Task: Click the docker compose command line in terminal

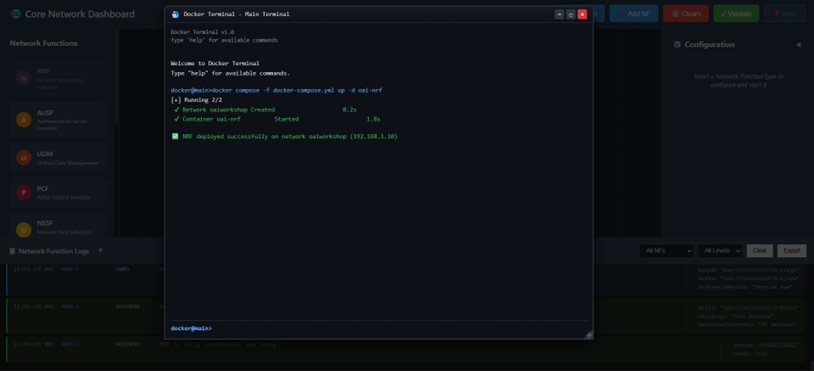Action: click(x=276, y=90)
